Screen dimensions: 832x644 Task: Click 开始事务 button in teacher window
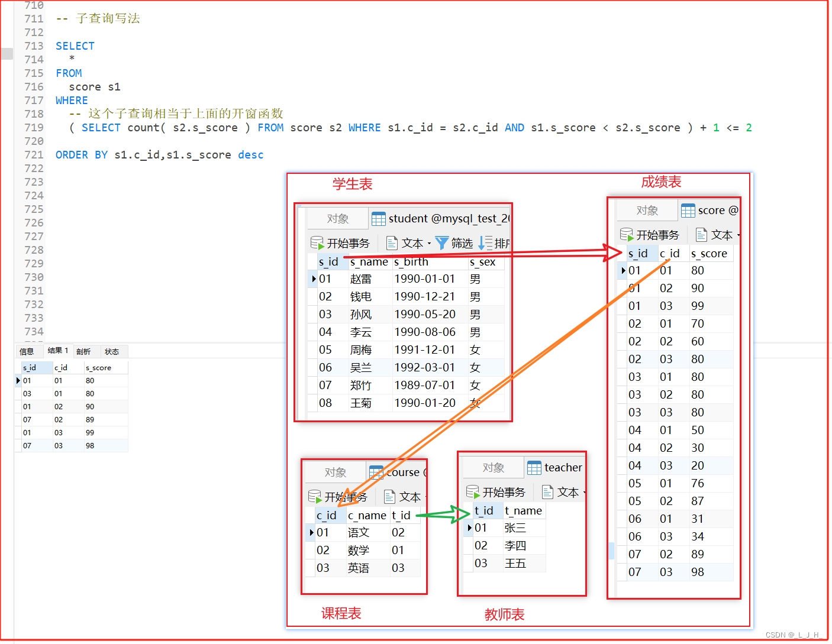(x=495, y=492)
